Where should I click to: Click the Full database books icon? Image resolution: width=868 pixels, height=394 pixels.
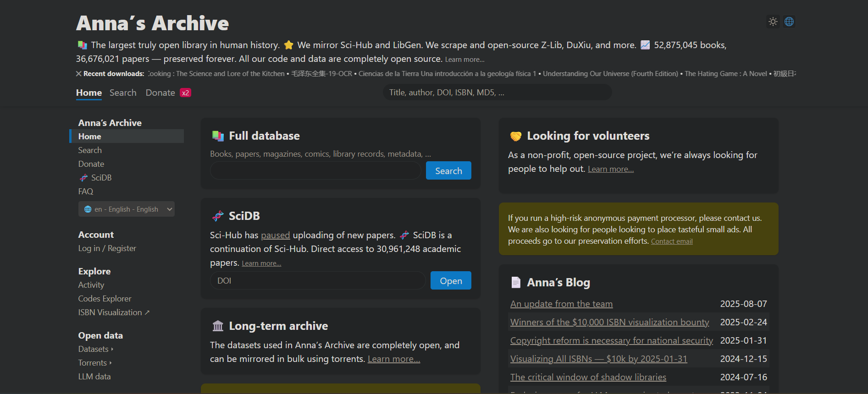coord(218,136)
